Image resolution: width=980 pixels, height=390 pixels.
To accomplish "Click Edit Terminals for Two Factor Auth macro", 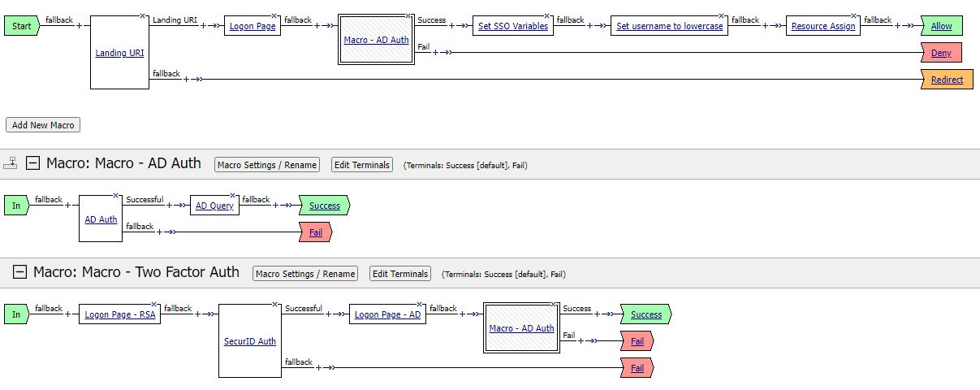I will (399, 274).
